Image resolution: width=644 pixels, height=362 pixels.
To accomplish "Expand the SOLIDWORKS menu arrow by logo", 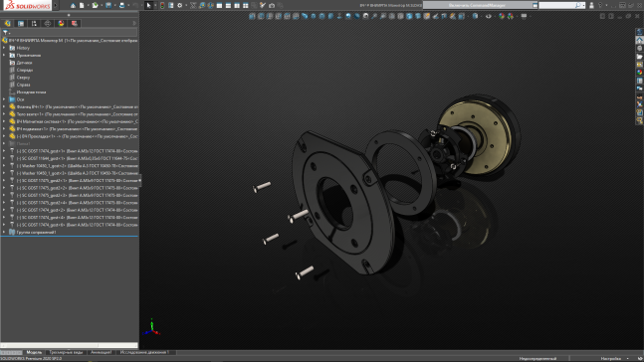I will (56, 5).
